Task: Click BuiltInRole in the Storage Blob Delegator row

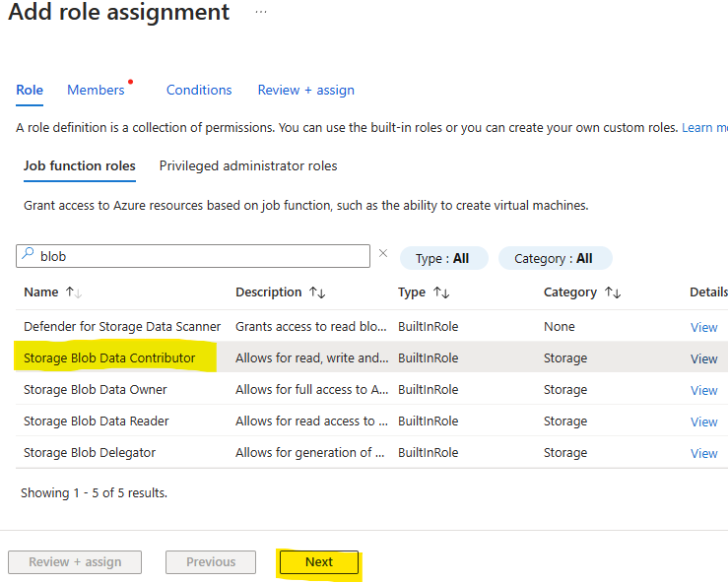Action: (429, 453)
